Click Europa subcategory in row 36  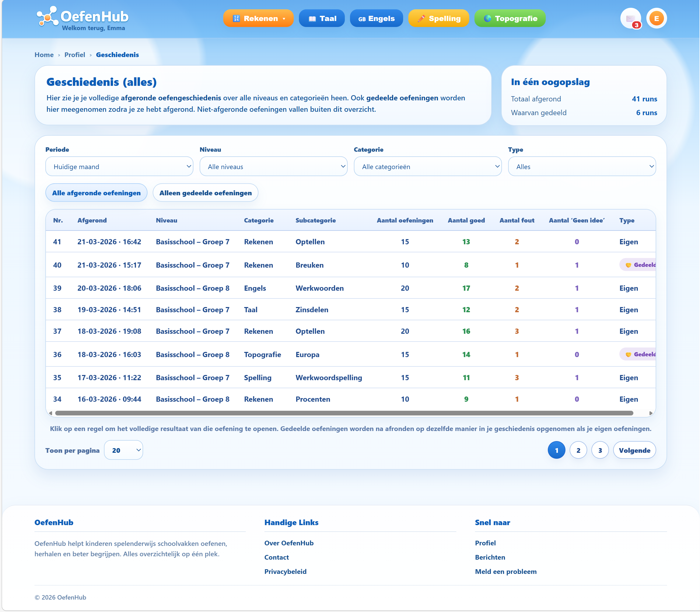pyautogui.click(x=307, y=354)
